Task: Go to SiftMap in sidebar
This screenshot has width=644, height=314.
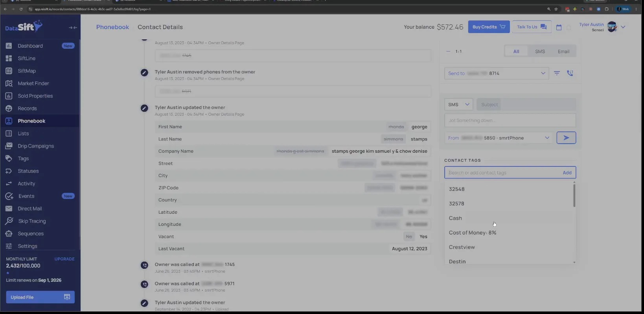Action: coord(26,71)
